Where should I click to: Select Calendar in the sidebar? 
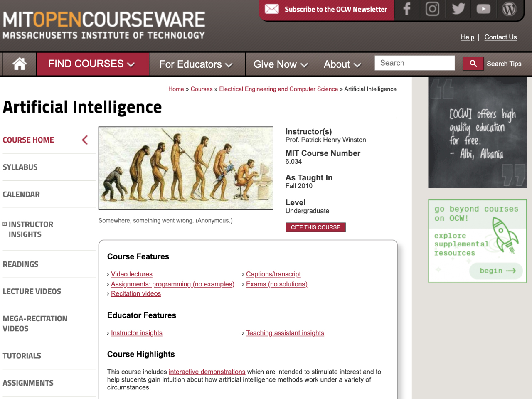(21, 194)
